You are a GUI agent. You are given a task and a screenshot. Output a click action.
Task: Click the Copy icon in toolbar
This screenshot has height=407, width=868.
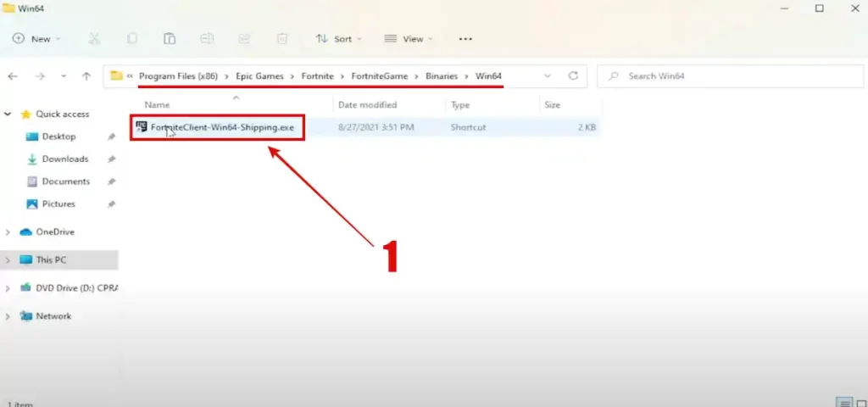(131, 39)
